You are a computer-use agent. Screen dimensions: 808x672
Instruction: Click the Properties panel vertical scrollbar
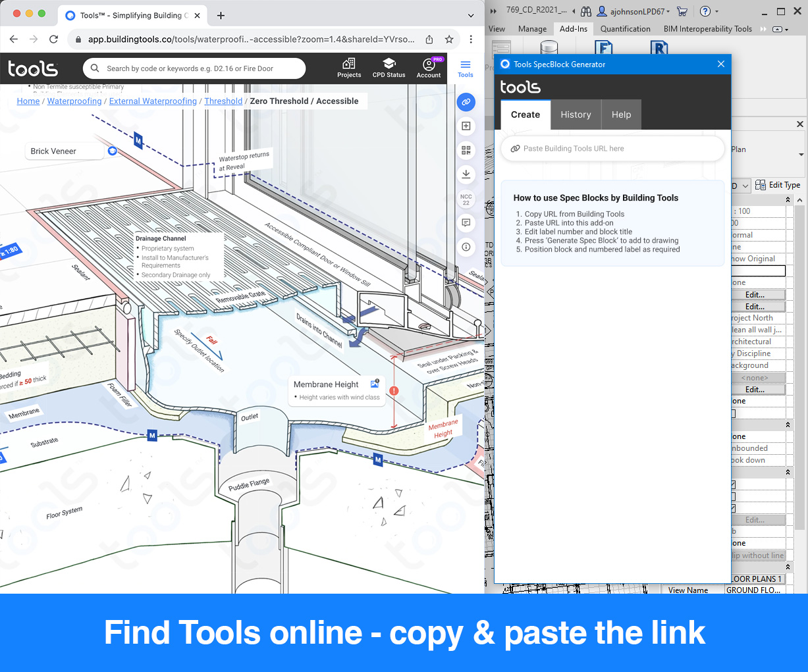coord(799,369)
